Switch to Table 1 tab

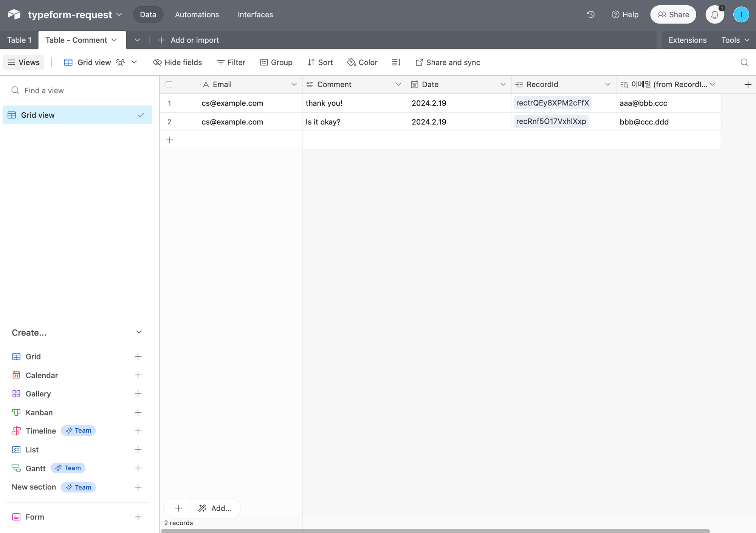pyautogui.click(x=19, y=40)
